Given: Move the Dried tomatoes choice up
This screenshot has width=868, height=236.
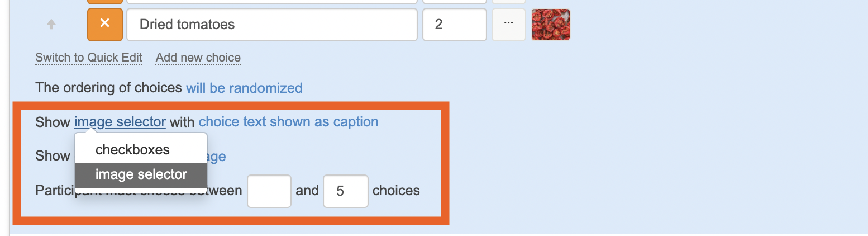Looking at the screenshot, I should pos(51,25).
